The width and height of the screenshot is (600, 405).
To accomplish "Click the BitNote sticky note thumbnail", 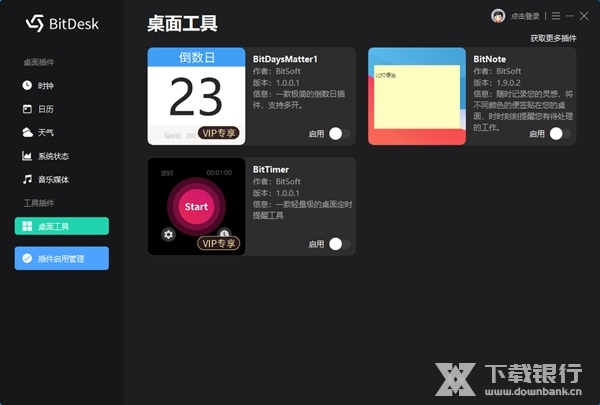I will tap(417, 96).
